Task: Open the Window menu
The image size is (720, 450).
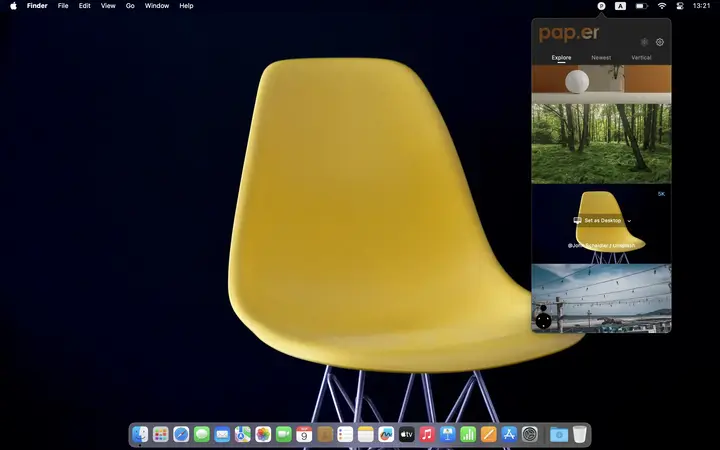Action: [157, 6]
